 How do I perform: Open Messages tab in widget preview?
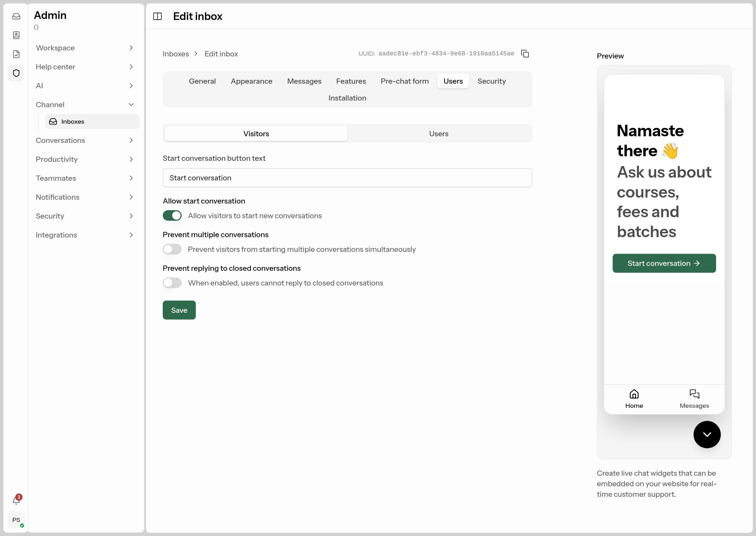click(694, 399)
